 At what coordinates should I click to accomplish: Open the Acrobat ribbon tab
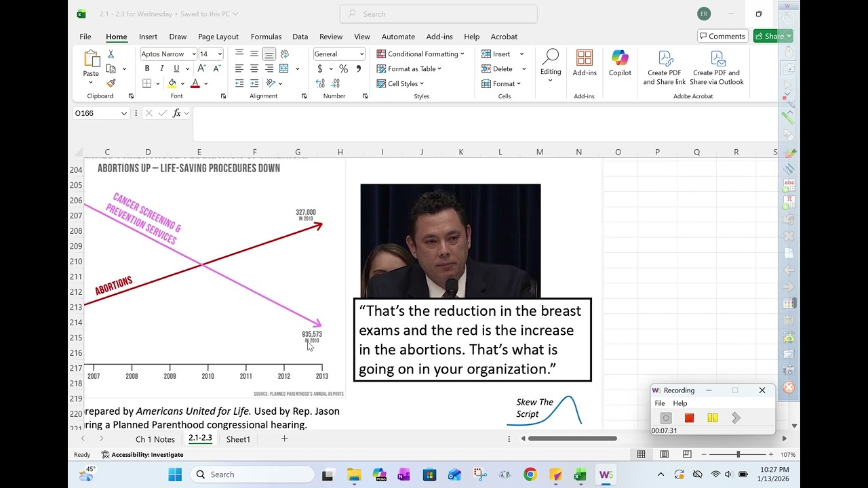click(x=504, y=37)
